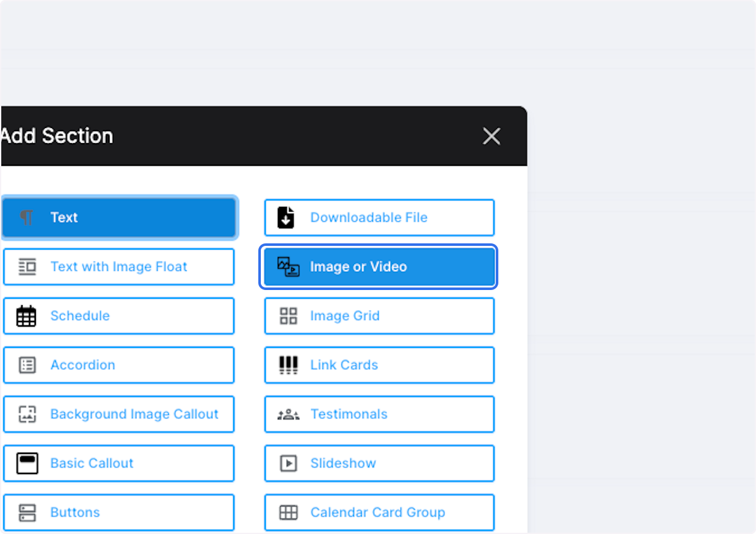Select the Accordion section type

point(118,365)
